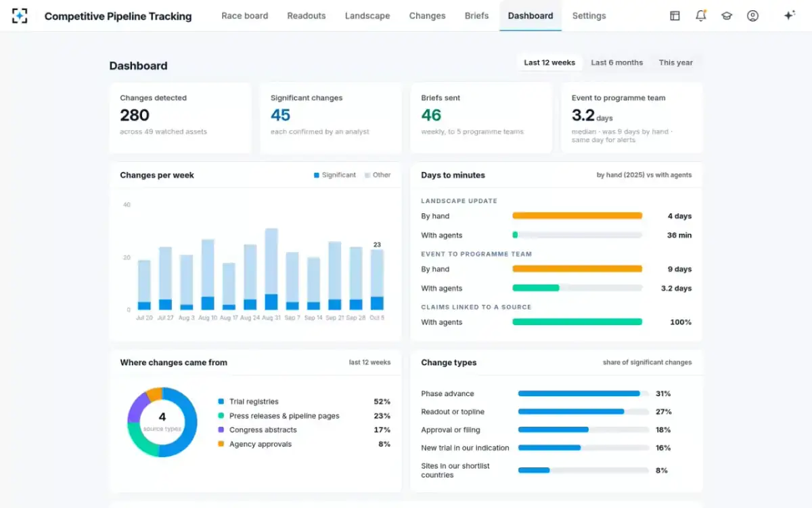
Task: Select the This year range
Action: 676,62
